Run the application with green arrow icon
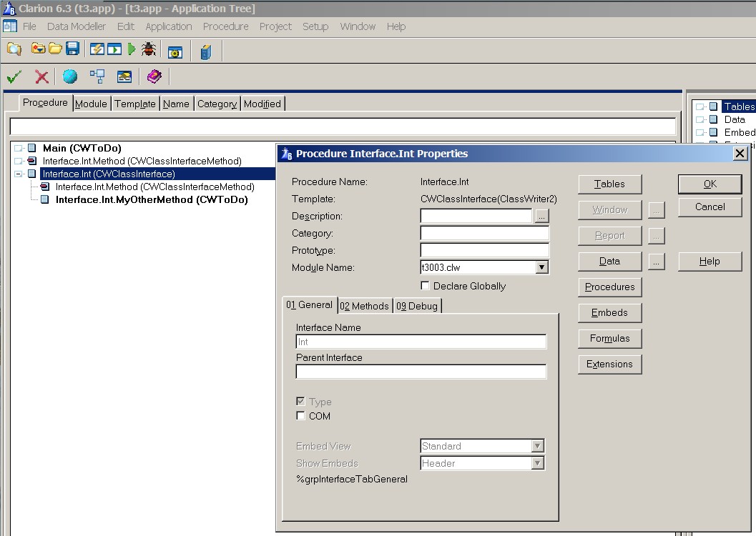The height and width of the screenshot is (536, 756). [x=132, y=49]
